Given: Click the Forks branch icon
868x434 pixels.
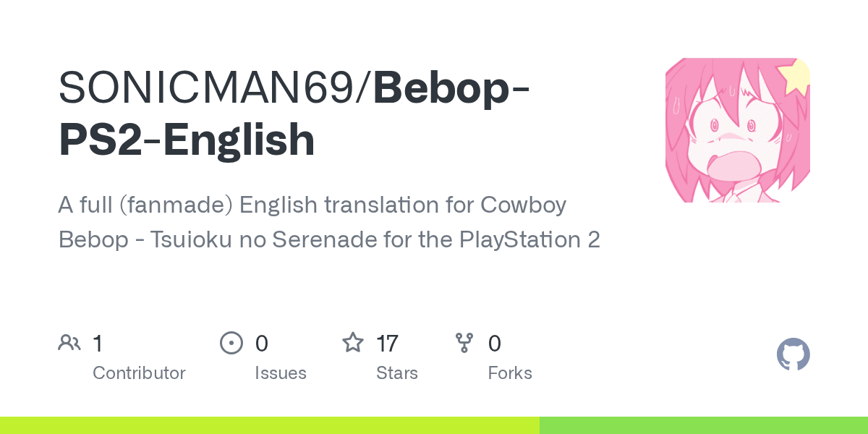Looking at the screenshot, I should (464, 343).
